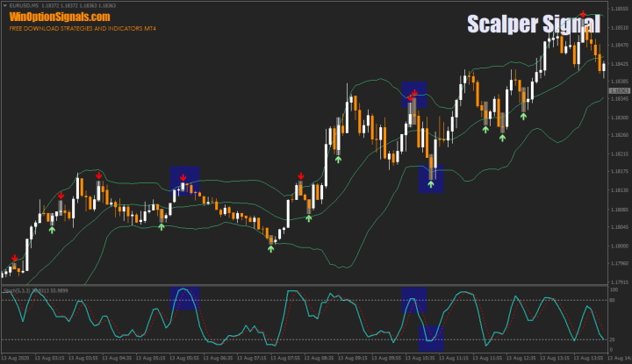
Task: Click time axis label 13 Aug 09:55
Action: [387, 358]
